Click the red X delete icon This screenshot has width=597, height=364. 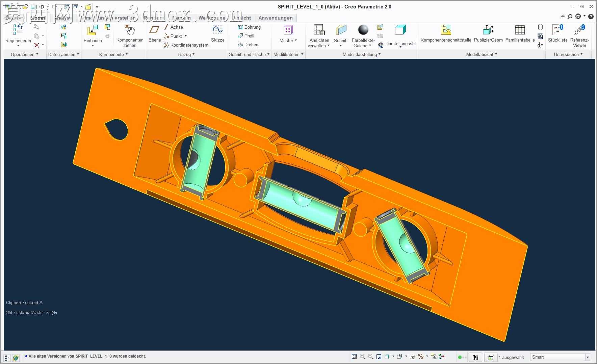pyautogui.click(x=36, y=45)
